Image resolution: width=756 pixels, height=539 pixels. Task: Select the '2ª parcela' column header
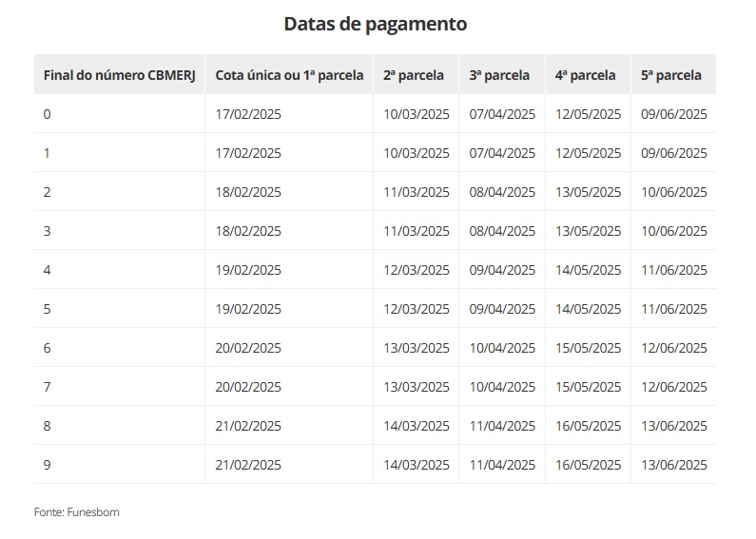[414, 75]
